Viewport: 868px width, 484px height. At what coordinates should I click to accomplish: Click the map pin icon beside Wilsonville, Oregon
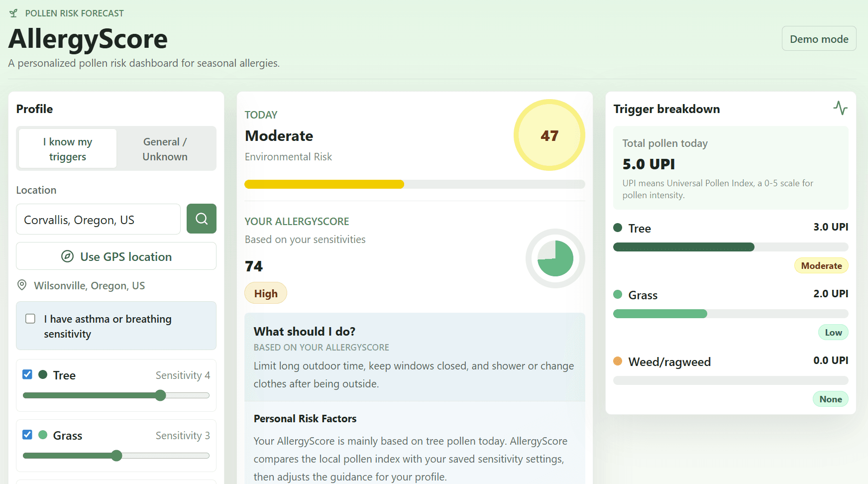point(22,285)
